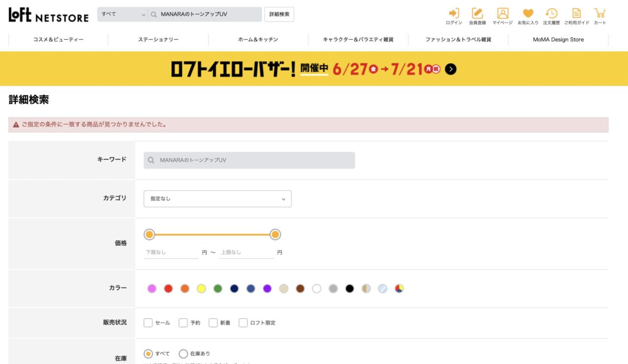Select the red color swatch
This screenshot has width=628, height=364.
[x=168, y=289]
